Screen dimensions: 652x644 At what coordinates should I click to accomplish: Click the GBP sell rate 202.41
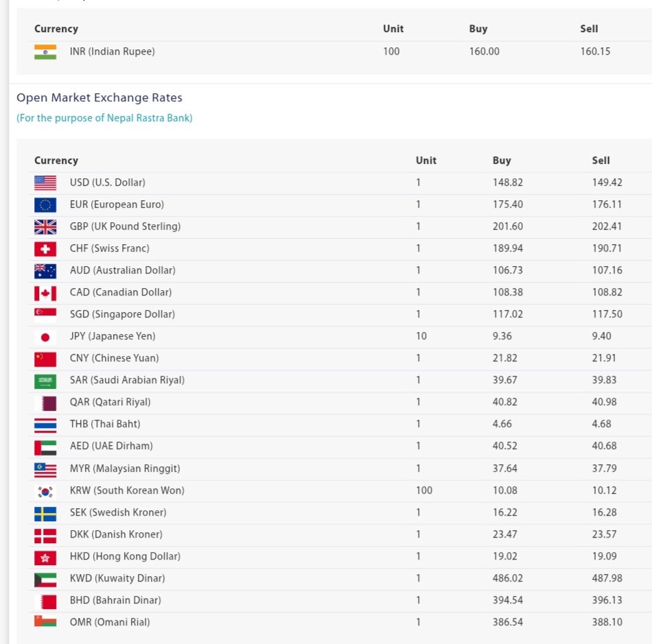point(607,226)
